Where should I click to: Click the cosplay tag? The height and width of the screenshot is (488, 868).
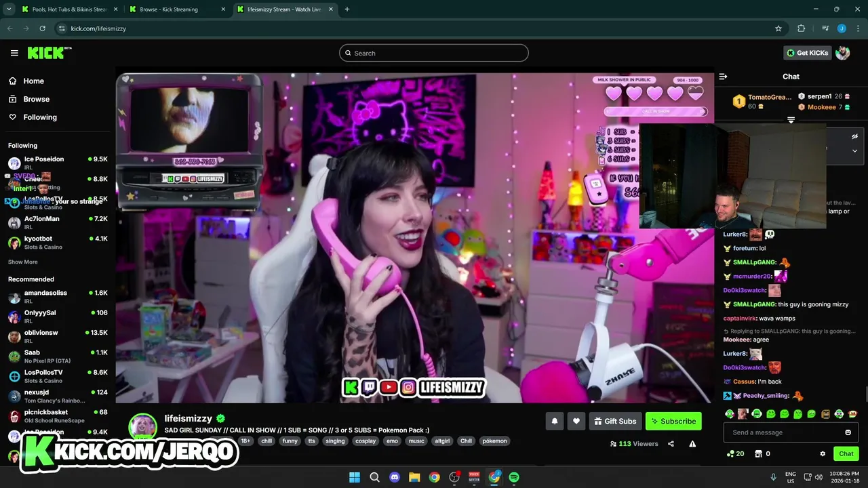[366, 441]
